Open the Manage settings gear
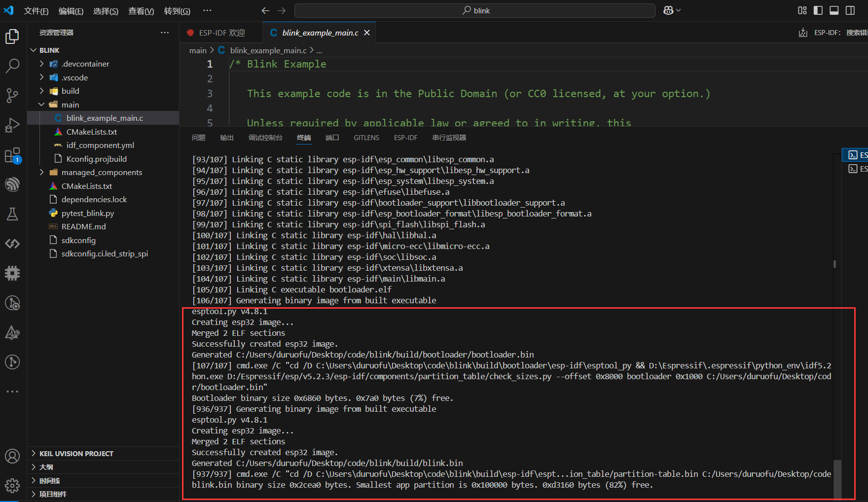 click(x=12, y=485)
